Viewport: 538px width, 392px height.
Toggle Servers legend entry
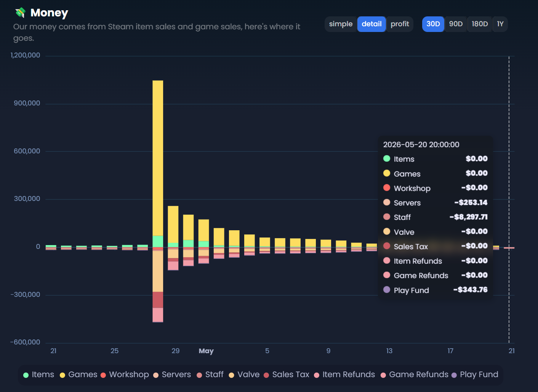coord(172,375)
